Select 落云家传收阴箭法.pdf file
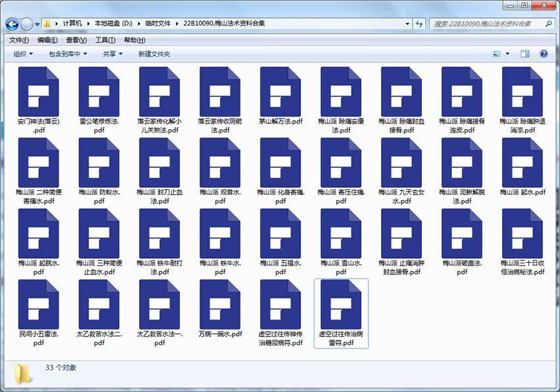The image size is (560, 392). click(220, 100)
